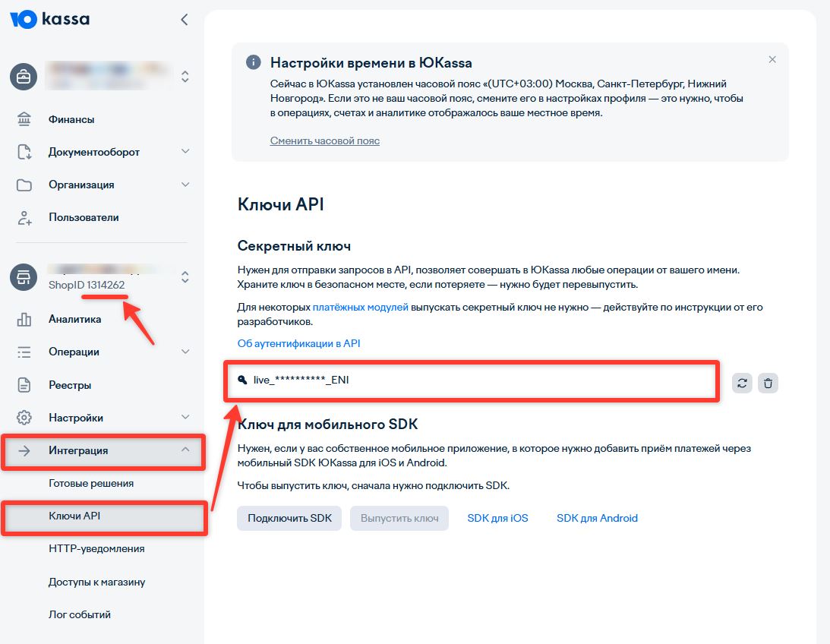Expand the Операции chevron
Image resolution: width=830 pixels, height=644 pixels.
pyautogui.click(x=185, y=352)
